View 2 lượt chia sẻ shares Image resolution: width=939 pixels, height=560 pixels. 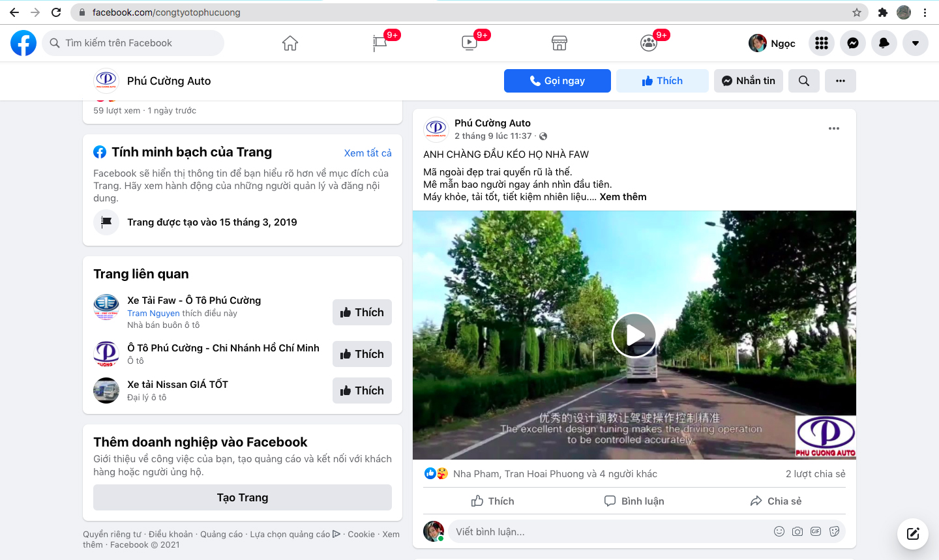(x=815, y=474)
